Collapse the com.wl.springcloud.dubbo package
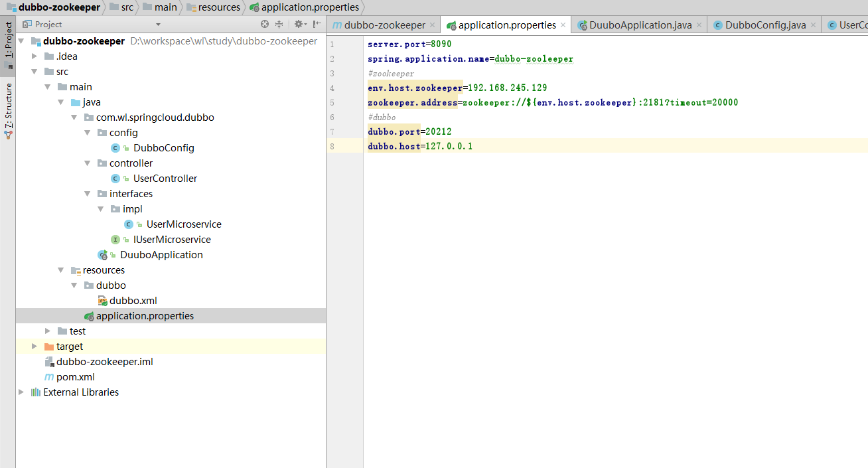 74,117
